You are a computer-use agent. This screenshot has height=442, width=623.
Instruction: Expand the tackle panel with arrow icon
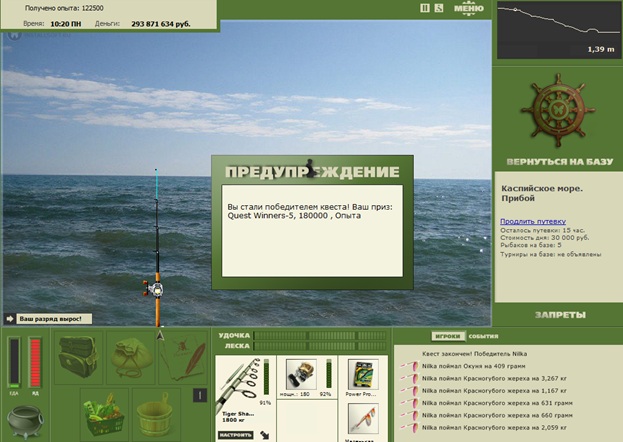tap(264, 435)
